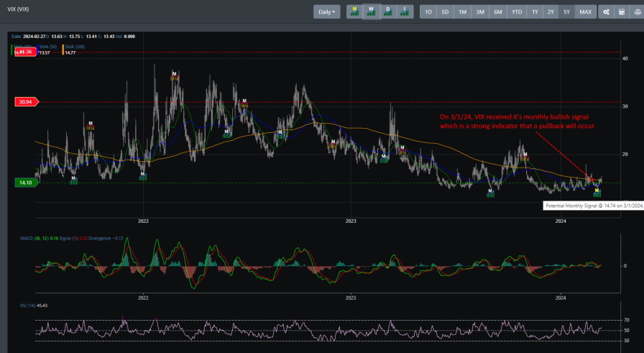The height and width of the screenshot is (353, 644).
Task: Set chart range to 1Y
Action: click(535, 12)
